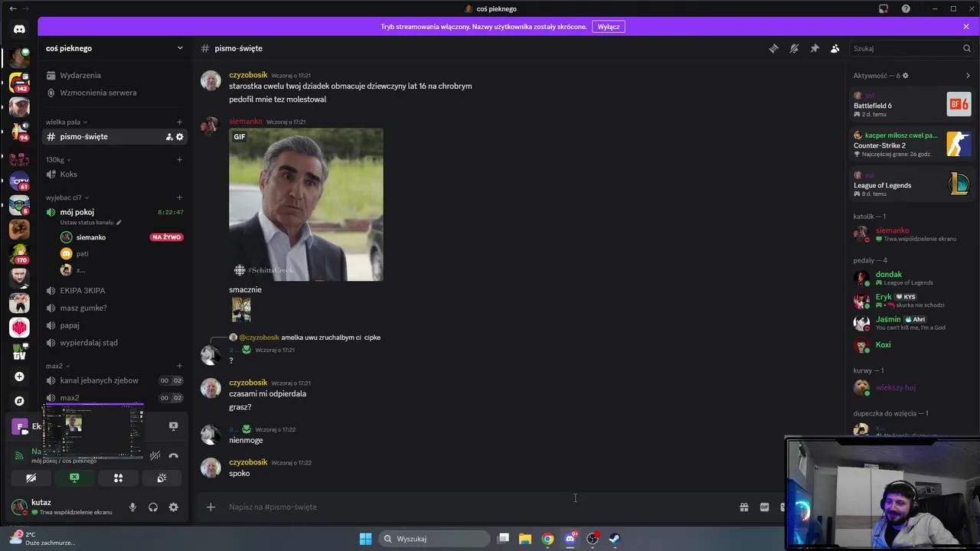This screenshot has height=551, width=980.
Task: Open pinned messages in the header
Action: coord(815,48)
